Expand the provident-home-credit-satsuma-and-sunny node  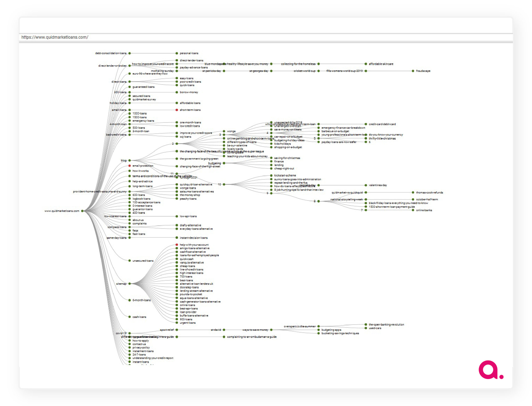(x=129, y=192)
